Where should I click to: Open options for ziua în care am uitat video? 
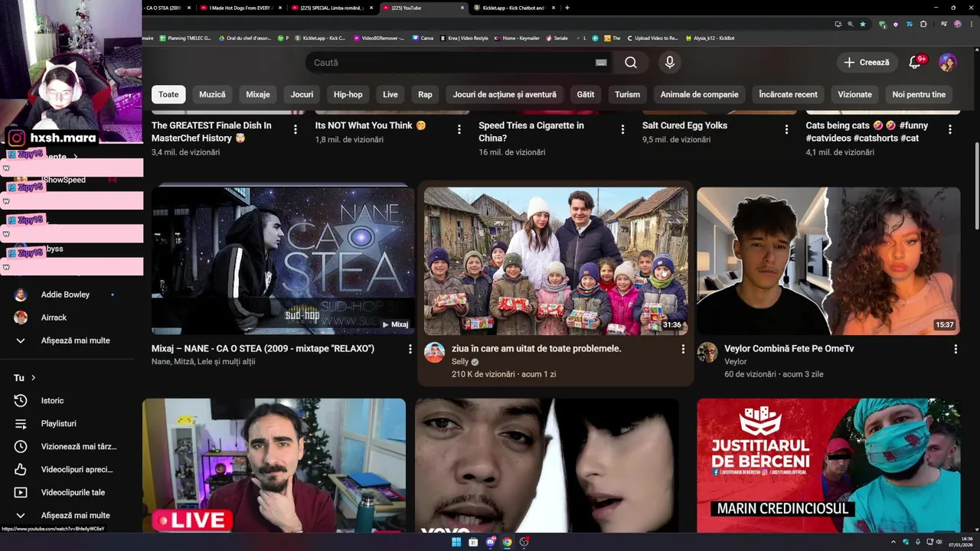point(683,349)
